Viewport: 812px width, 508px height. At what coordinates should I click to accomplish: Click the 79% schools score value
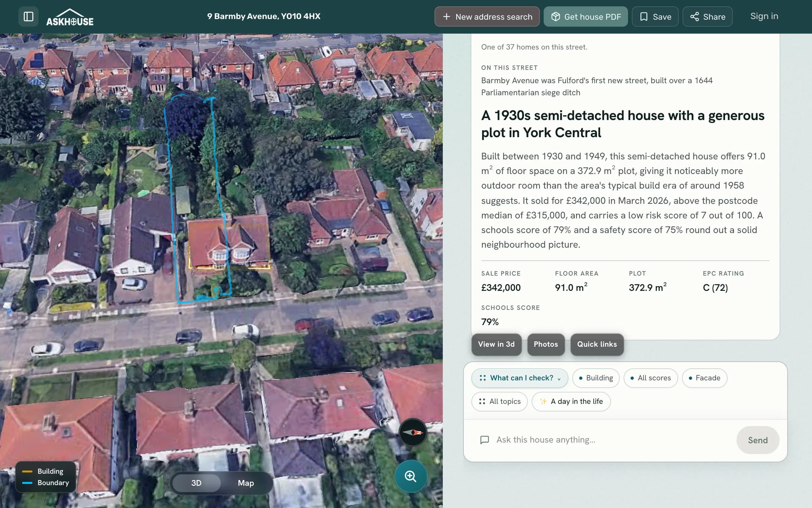[x=489, y=322]
